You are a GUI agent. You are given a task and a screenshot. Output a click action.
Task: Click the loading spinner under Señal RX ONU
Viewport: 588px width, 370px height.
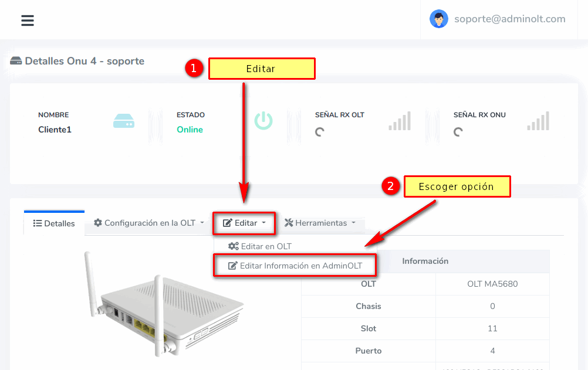pyautogui.click(x=458, y=132)
